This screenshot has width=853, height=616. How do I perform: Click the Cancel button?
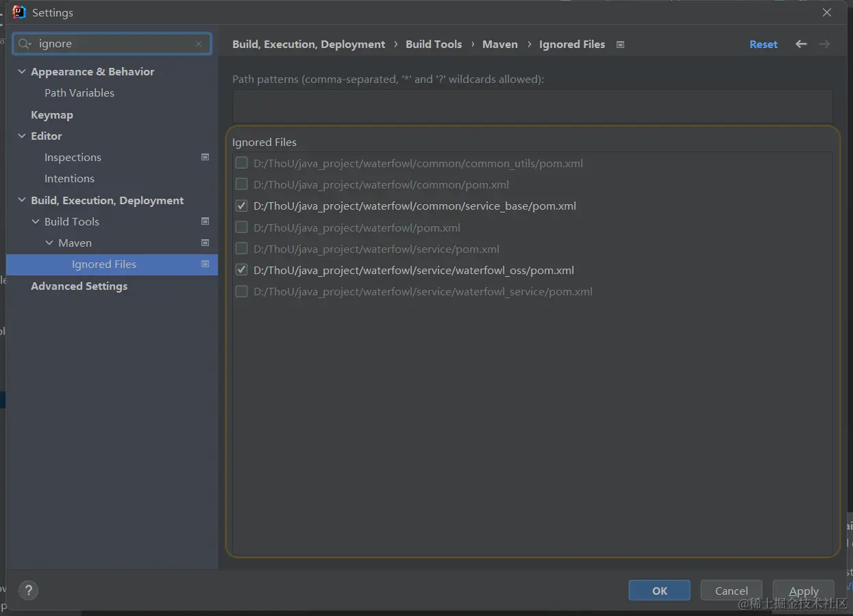tap(732, 591)
